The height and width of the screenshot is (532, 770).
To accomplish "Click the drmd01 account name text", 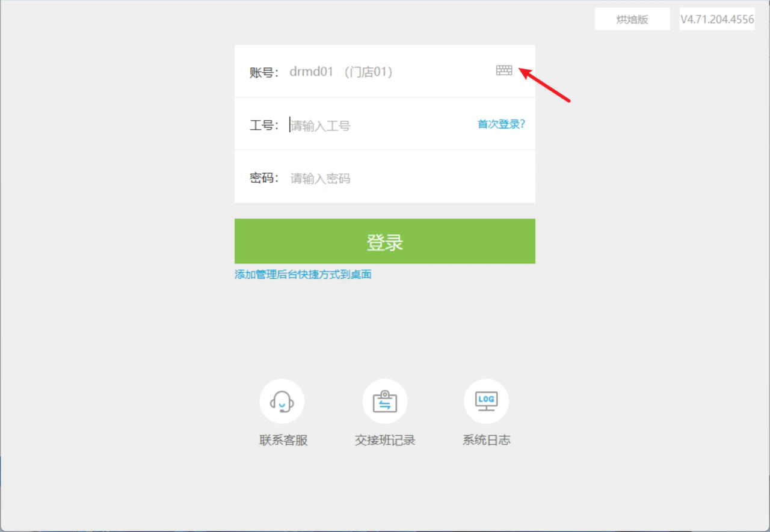I will click(x=311, y=72).
